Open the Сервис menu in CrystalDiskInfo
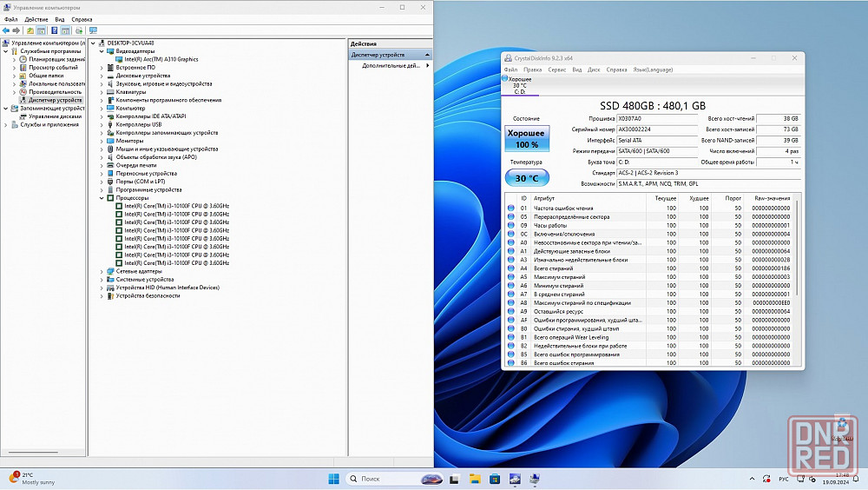 coord(556,70)
